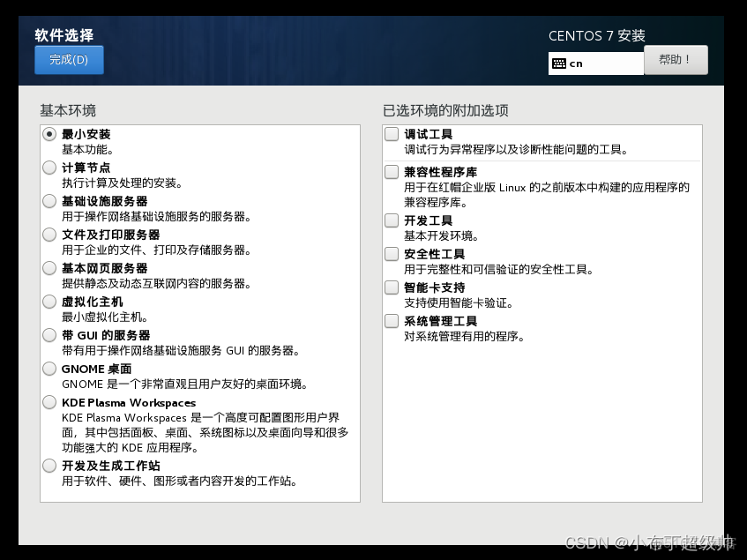Enable 智能卡支持 option
The image size is (747, 560).
pyautogui.click(x=391, y=287)
